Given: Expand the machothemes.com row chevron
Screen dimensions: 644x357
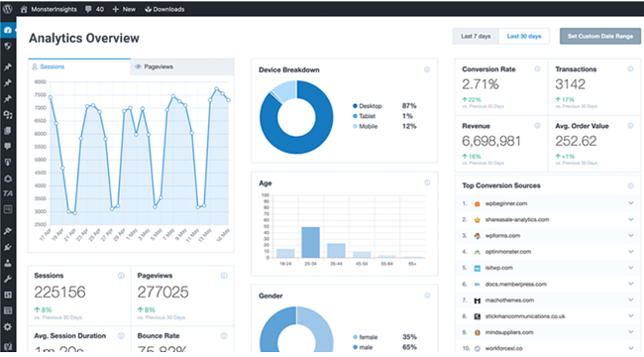Looking at the screenshot, I should click(631, 299).
